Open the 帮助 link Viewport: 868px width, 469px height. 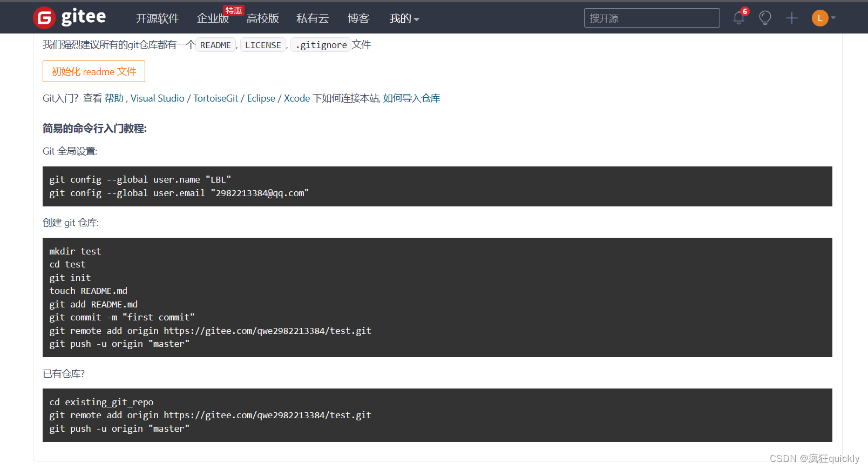(114, 98)
